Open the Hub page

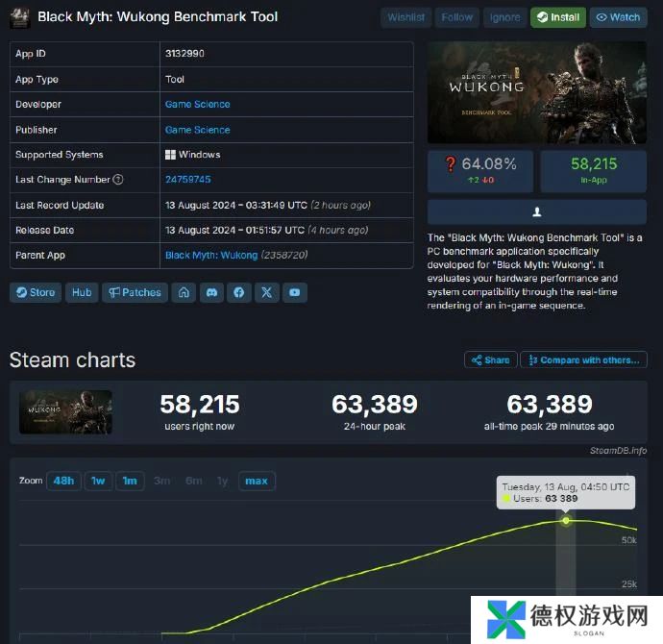(82, 292)
